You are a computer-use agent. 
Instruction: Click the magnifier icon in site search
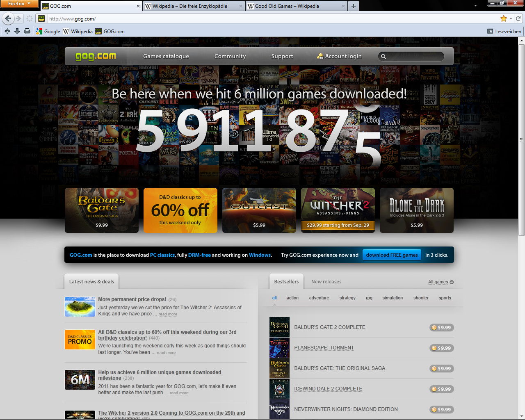(383, 57)
